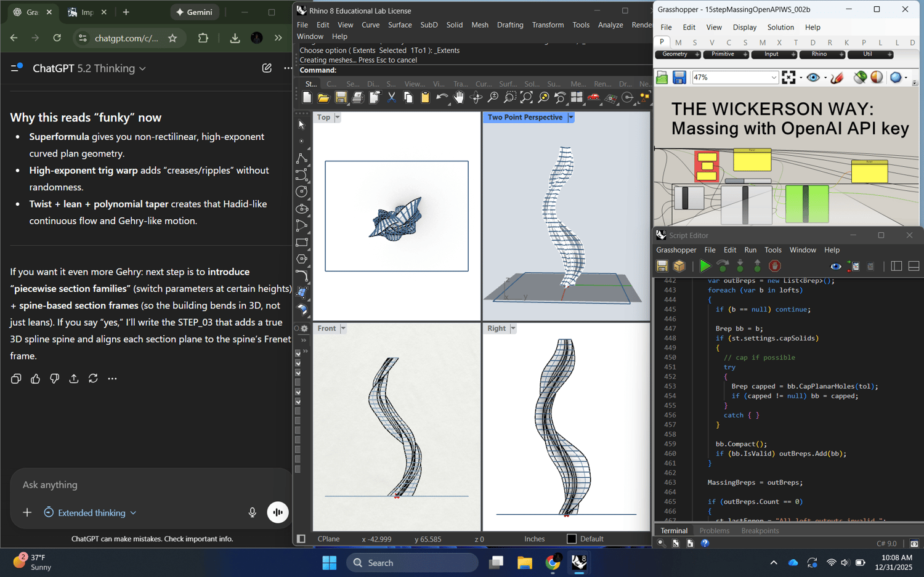Click the four-viewport layout icon in Rhino
This screenshot has height=577, width=924.
click(577, 98)
